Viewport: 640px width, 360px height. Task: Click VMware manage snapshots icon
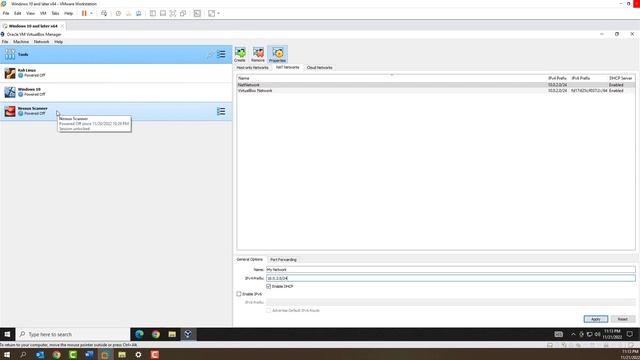139,13
